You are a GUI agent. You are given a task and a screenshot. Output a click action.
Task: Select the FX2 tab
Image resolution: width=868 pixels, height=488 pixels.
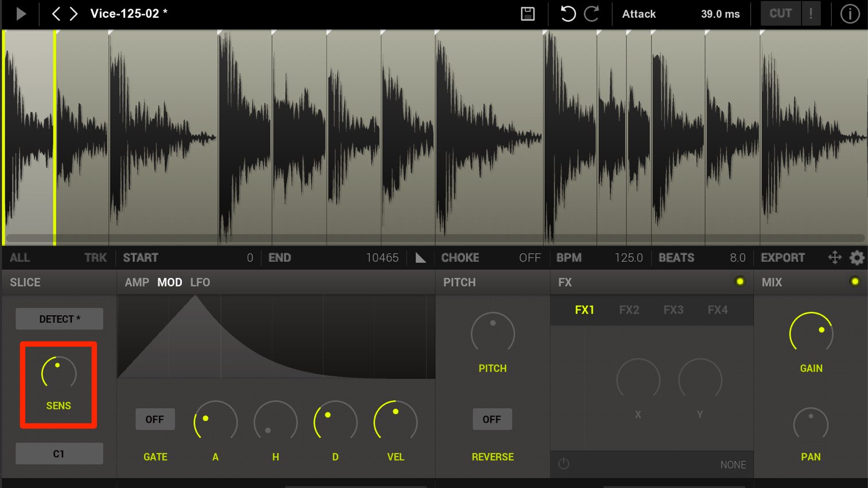point(629,310)
